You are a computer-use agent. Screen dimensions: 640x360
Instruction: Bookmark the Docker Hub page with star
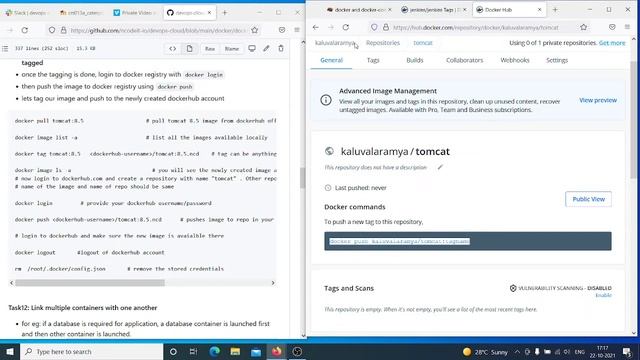584,27
